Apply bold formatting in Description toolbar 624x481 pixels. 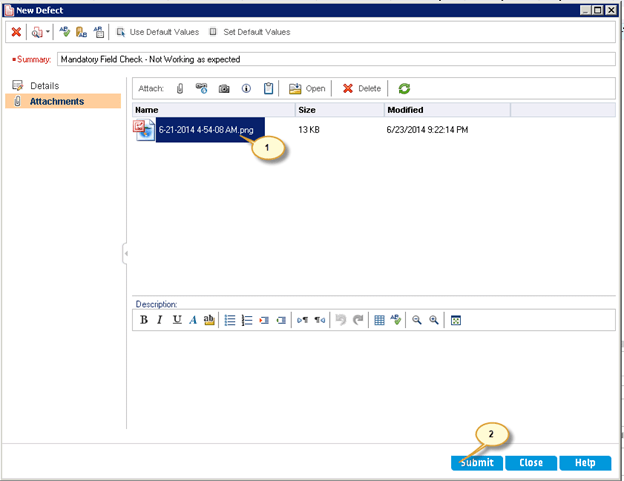tap(144, 320)
